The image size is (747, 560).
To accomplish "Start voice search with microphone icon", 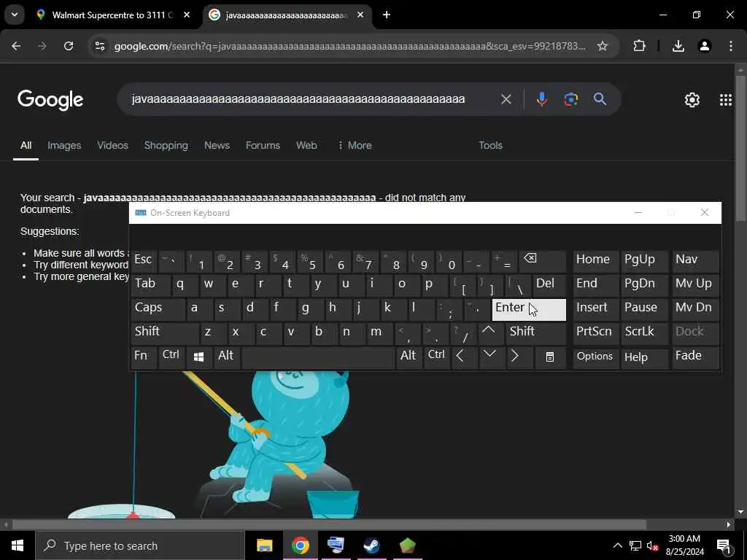I will tap(542, 99).
